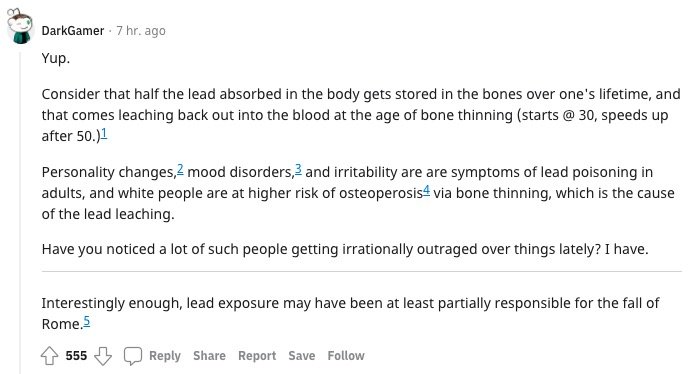Upvote DarkGamer's comment
This screenshot has height=374, width=694.
point(49,355)
